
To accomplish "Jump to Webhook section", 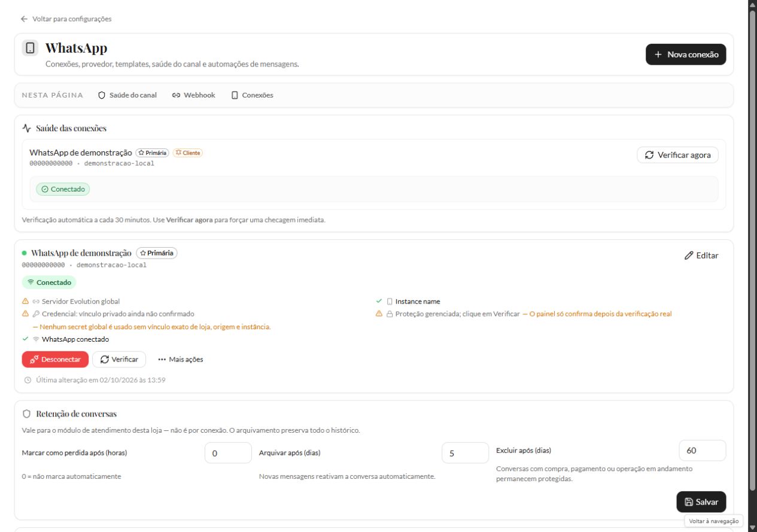I will coord(193,95).
